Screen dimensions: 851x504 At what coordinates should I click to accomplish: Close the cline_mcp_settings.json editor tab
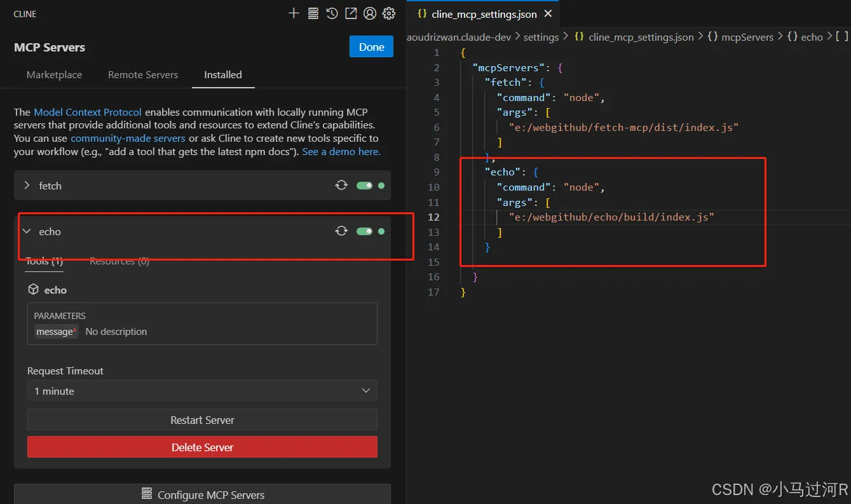(548, 14)
